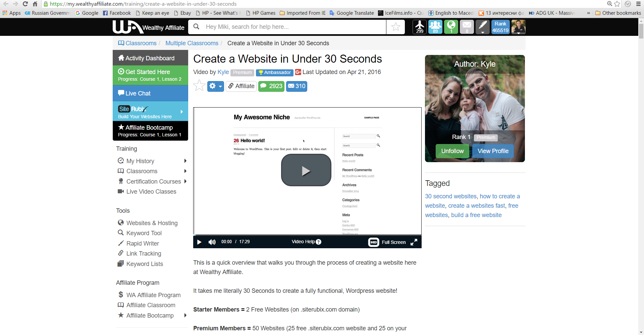Image resolution: width=644 pixels, height=335 pixels.
Task: Open the gear settings dropdown
Action: click(216, 86)
